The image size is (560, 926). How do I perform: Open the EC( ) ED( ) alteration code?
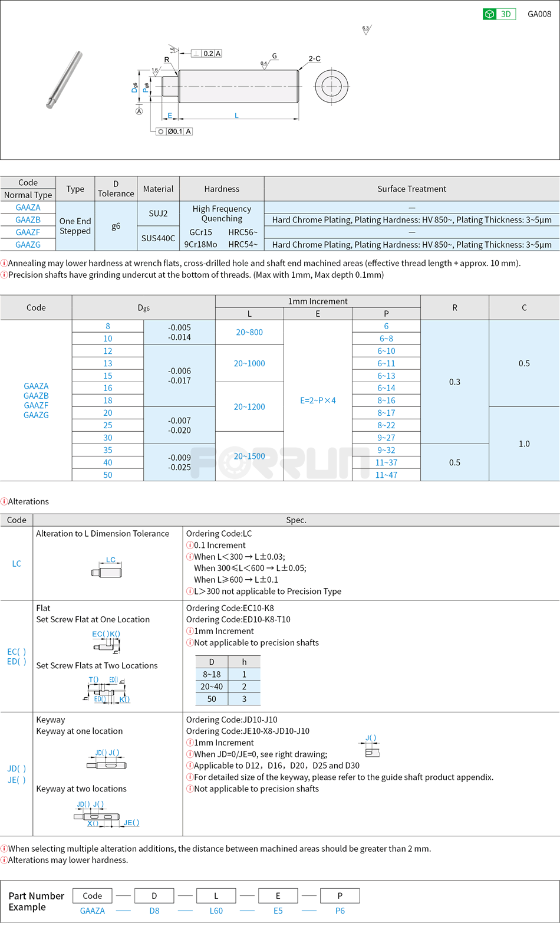coord(17,656)
